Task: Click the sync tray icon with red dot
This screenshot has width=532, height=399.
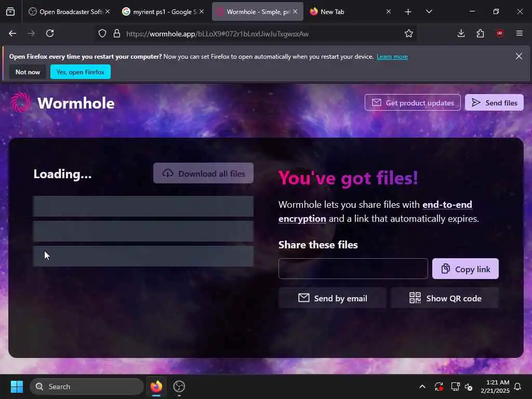Action: coord(438,387)
